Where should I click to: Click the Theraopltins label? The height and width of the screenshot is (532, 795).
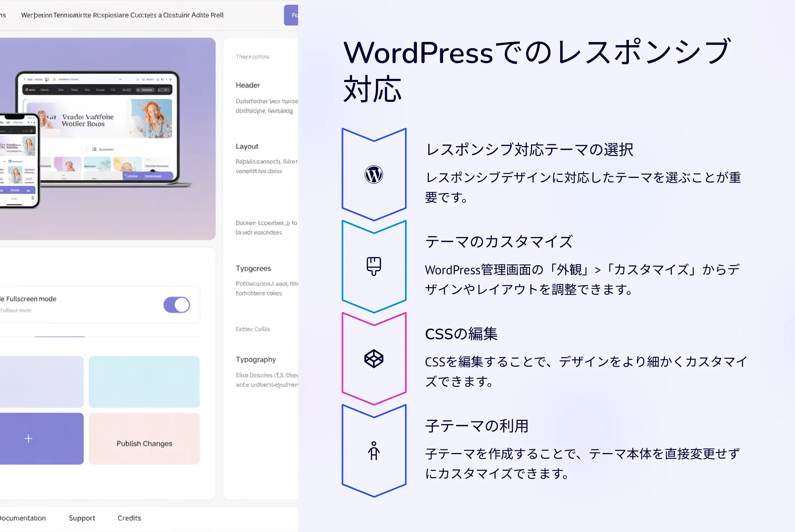tap(252, 57)
